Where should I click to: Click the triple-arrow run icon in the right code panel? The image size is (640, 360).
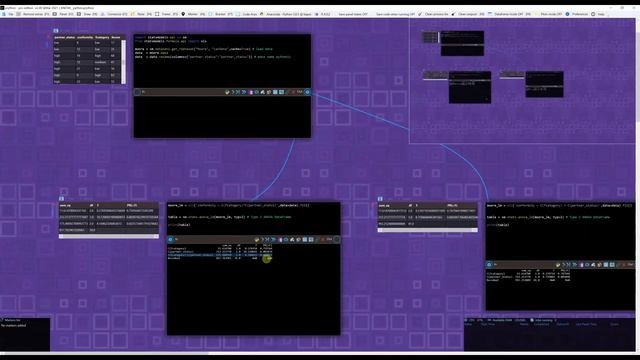click(574, 265)
